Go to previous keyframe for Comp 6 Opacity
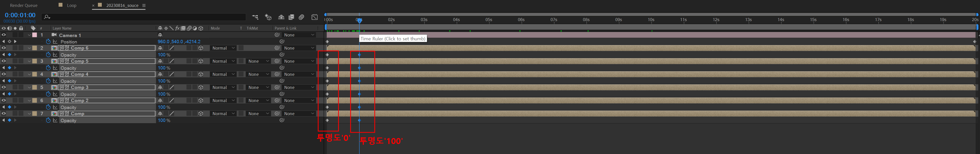Viewport: 980px width, 154px height. tap(4, 55)
